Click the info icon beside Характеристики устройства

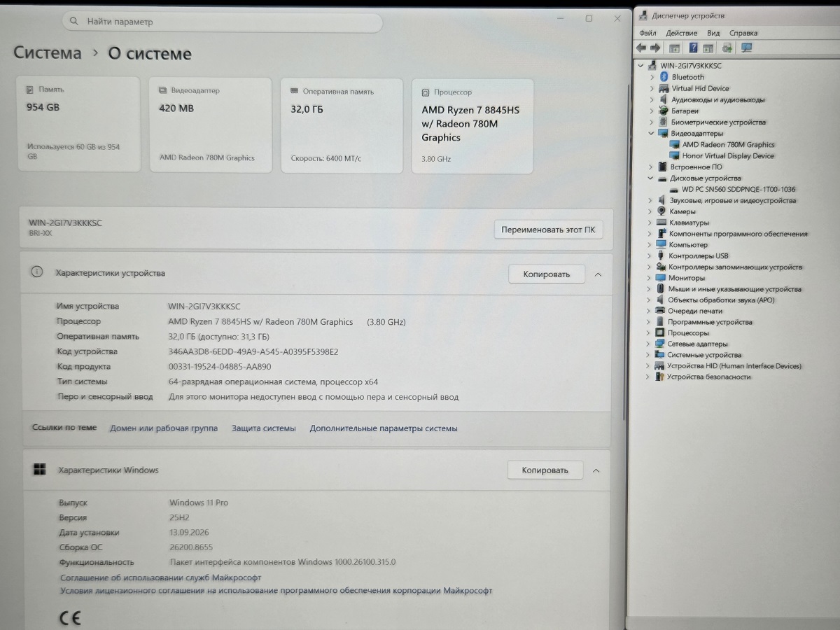[x=37, y=272]
